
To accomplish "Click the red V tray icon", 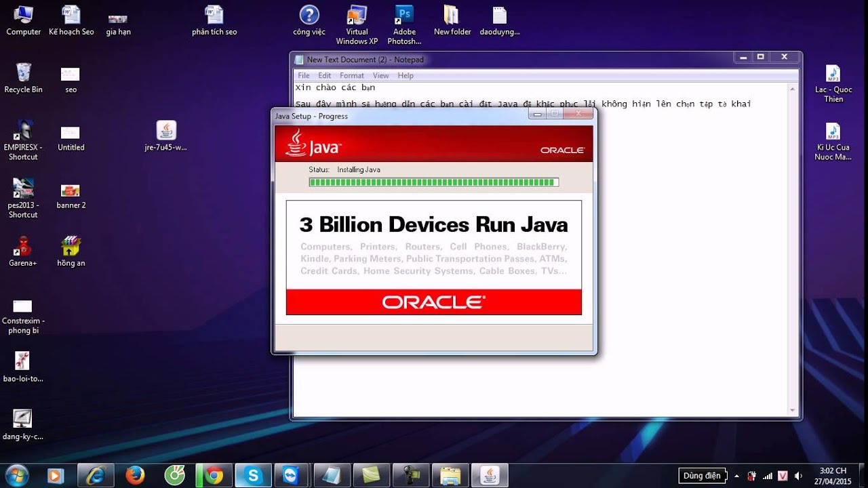I will click(783, 476).
